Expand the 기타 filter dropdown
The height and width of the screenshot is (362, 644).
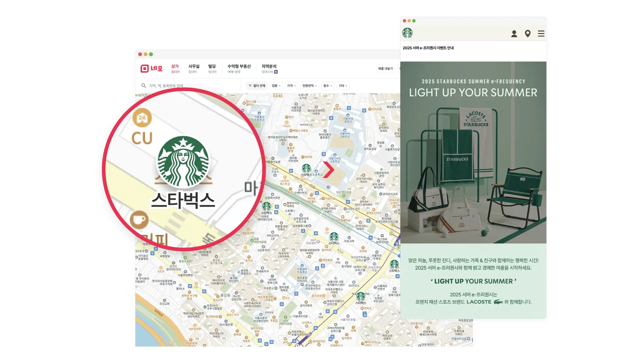coord(343,86)
